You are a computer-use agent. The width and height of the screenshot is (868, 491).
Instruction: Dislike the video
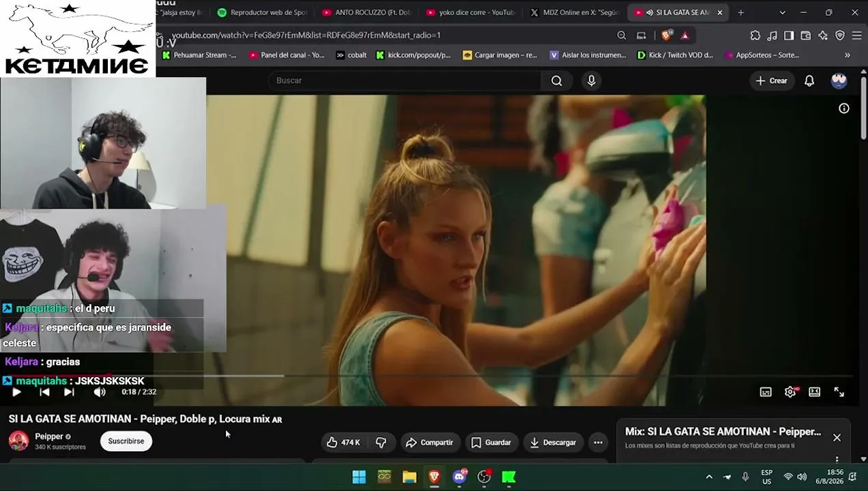pos(381,443)
